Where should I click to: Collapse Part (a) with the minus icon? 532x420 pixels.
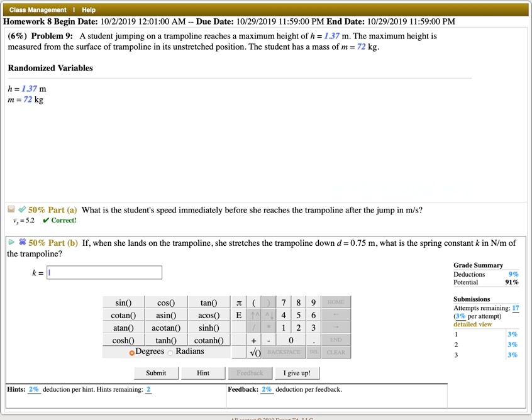pyautogui.click(x=11, y=209)
